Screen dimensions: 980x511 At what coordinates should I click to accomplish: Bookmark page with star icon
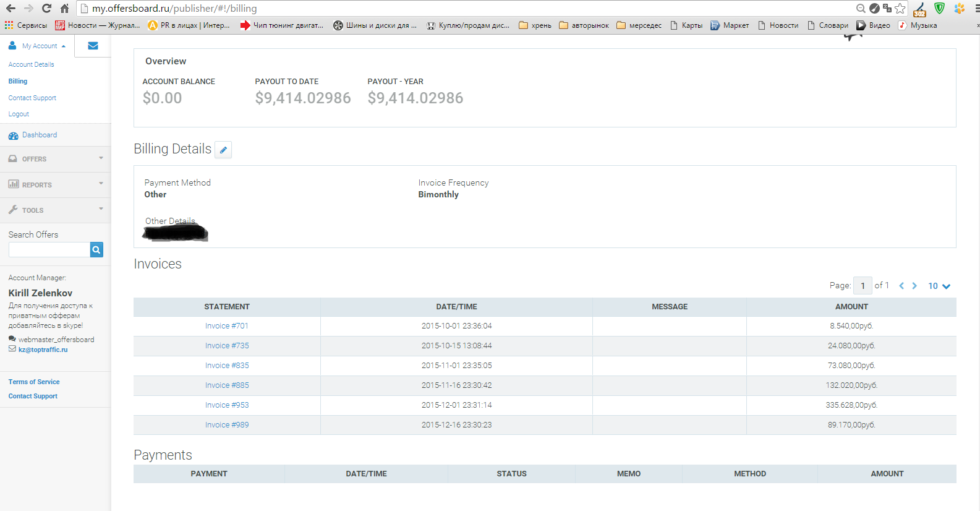[x=900, y=9]
